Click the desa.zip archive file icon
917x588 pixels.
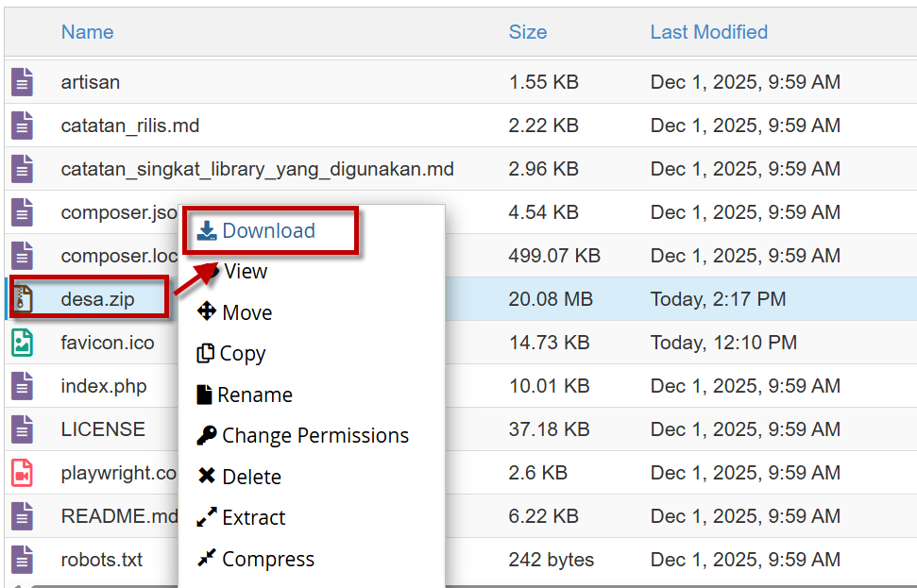pos(23,299)
